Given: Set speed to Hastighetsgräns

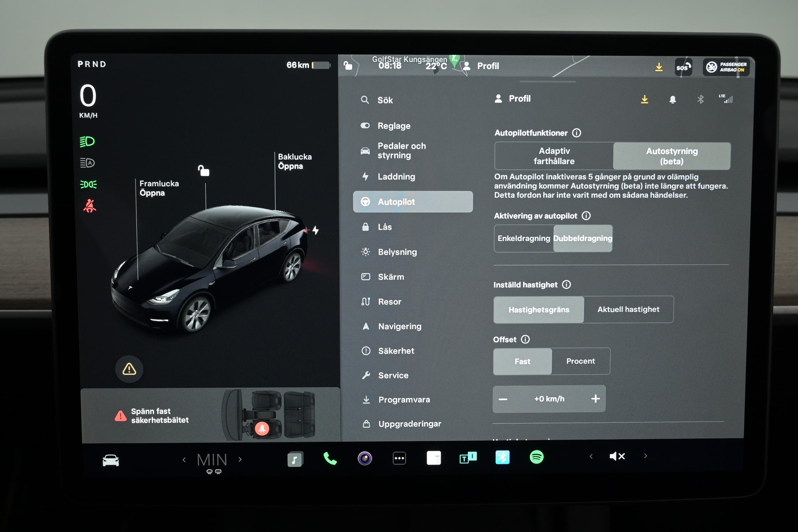Looking at the screenshot, I should pyautogui.click(x=539, y=310).
